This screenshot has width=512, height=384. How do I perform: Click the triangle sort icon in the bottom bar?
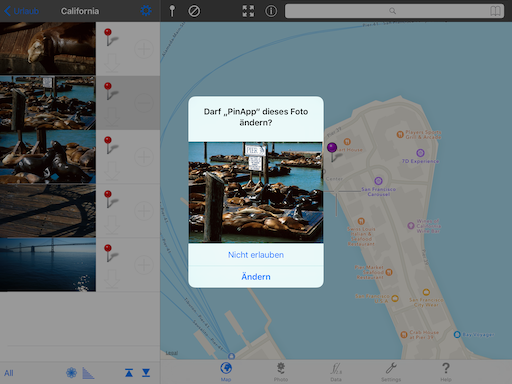pos(88,373)
